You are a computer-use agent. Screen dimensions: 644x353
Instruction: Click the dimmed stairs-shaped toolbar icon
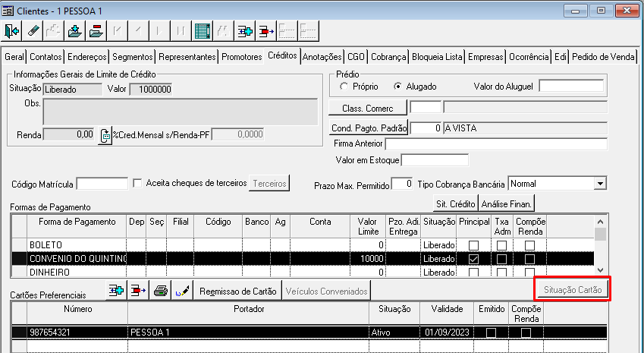(x=53, y=31)
